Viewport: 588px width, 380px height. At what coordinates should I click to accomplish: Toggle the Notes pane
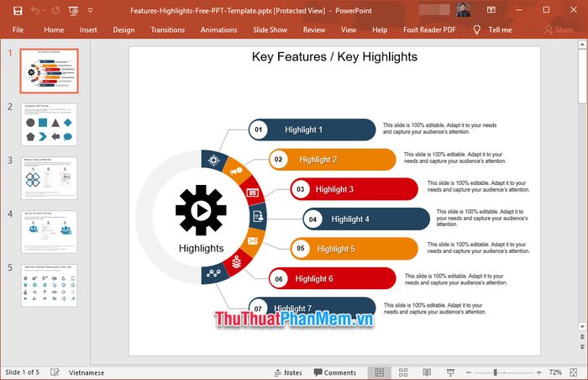287,372
